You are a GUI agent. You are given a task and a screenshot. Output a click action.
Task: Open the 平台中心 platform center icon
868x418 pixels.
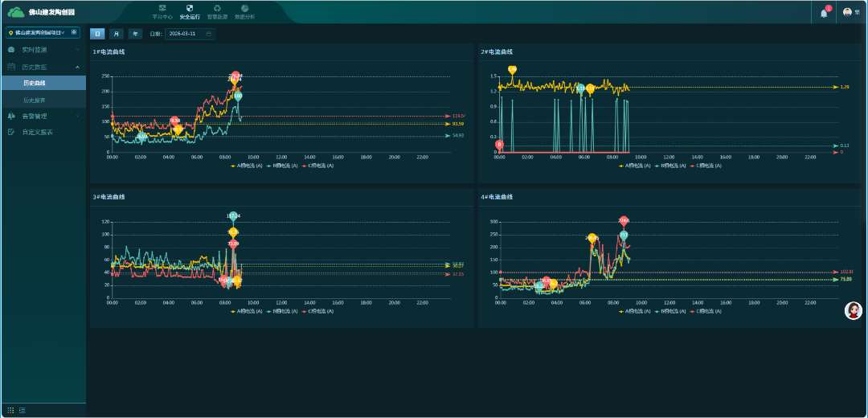[162, 9]
